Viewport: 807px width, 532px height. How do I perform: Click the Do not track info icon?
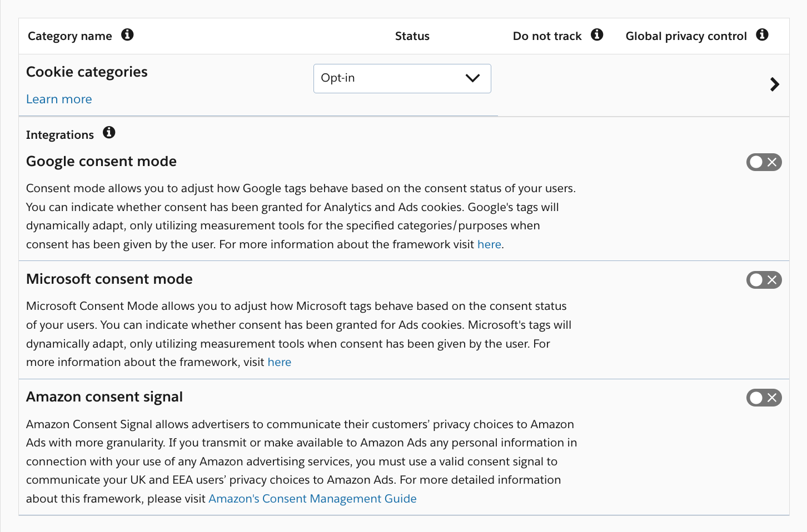(597, 35)
